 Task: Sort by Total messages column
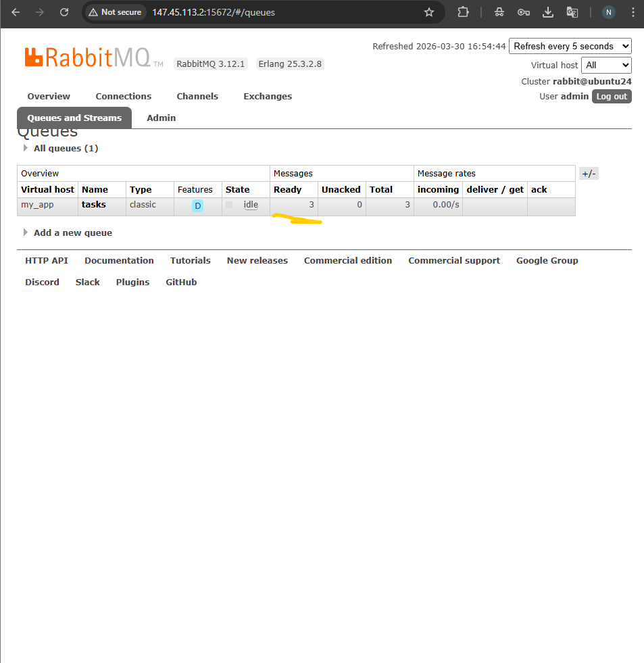(x=381, y=190)
